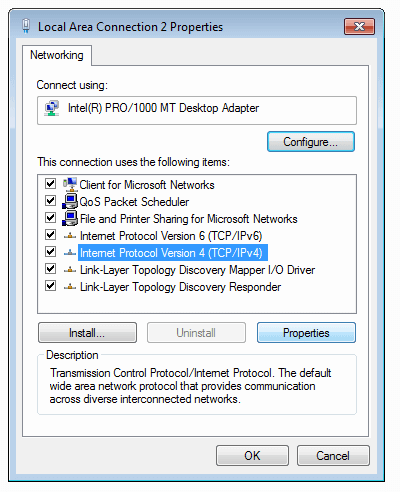400x492 pixels.
Task: Click the Topology Discovery Mapper I/O Driver icon
Action: (x=70, y=270)
